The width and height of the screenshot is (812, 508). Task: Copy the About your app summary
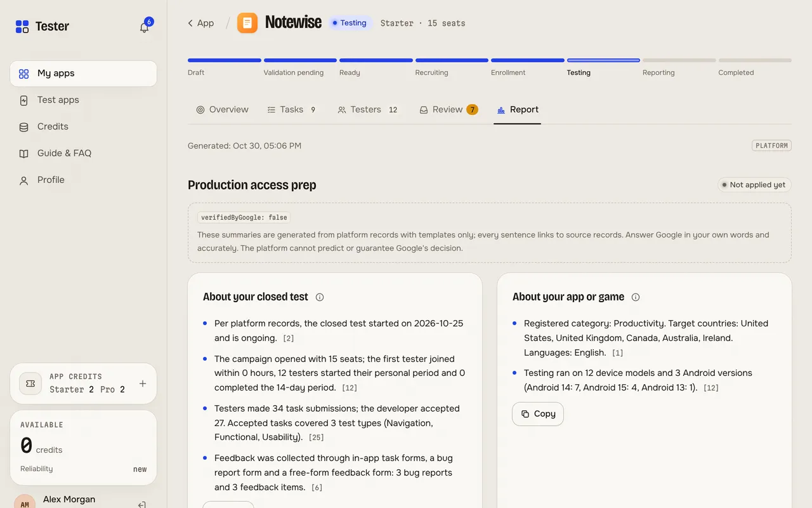coord(538,413)
